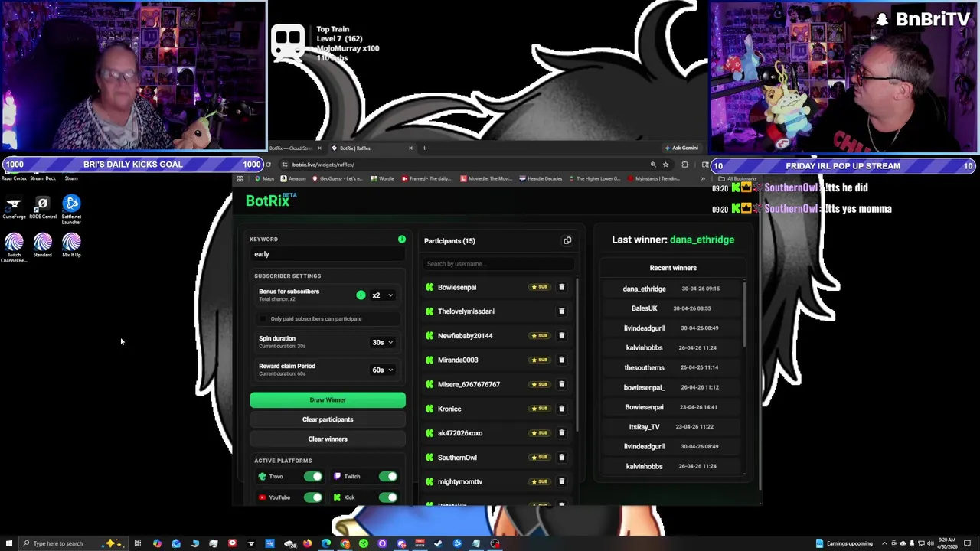Remove Newfiebaby20144 using the trash icon

tap(561, 336)
